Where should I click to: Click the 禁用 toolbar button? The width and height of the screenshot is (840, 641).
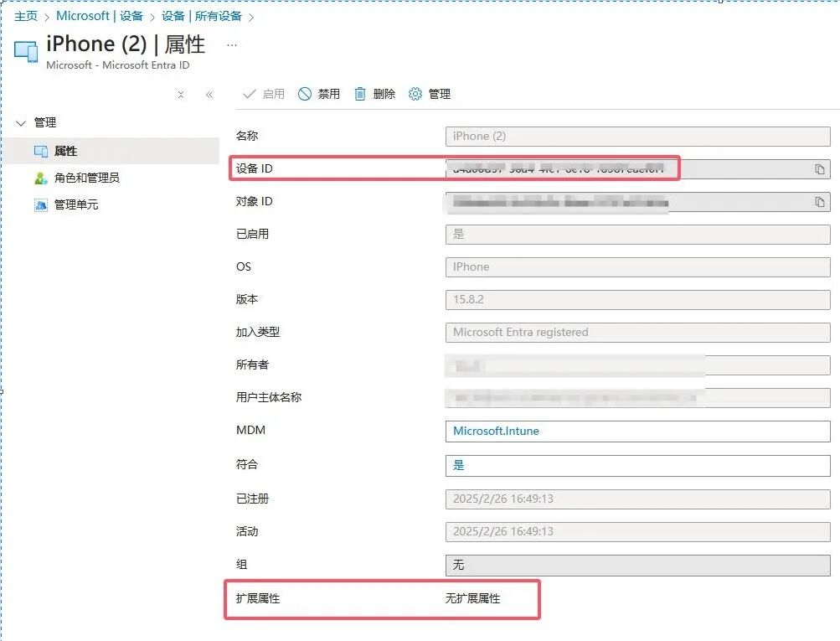point(319,95)
